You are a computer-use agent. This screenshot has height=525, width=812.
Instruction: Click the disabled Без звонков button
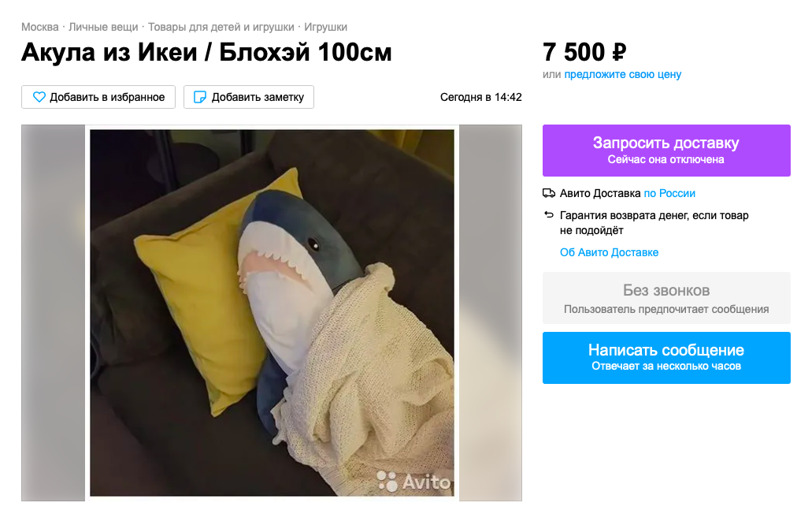coord(666,298)
